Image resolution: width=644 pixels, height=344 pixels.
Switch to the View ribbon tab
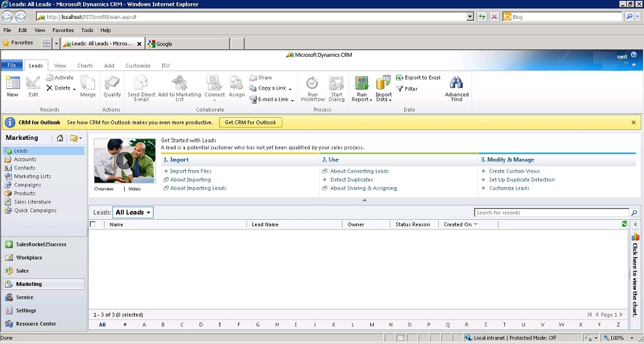click(x=60, y=66)
